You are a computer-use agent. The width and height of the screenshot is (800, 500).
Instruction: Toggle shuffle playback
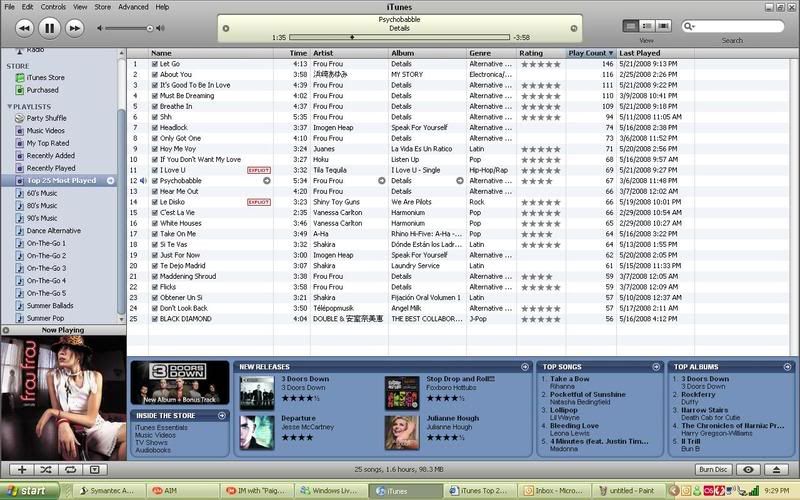click(46, 469)
